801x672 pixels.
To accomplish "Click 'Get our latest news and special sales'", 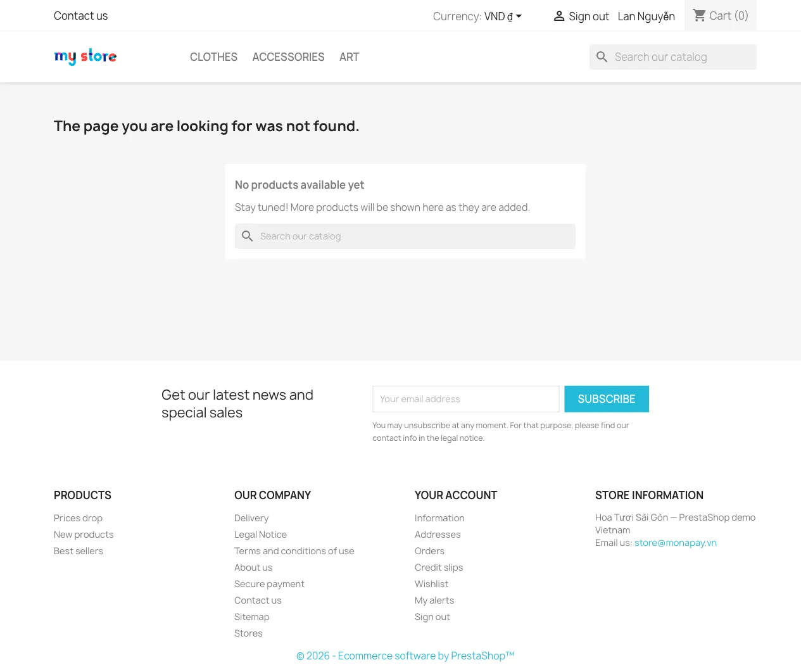I will (x=237, y=403).
